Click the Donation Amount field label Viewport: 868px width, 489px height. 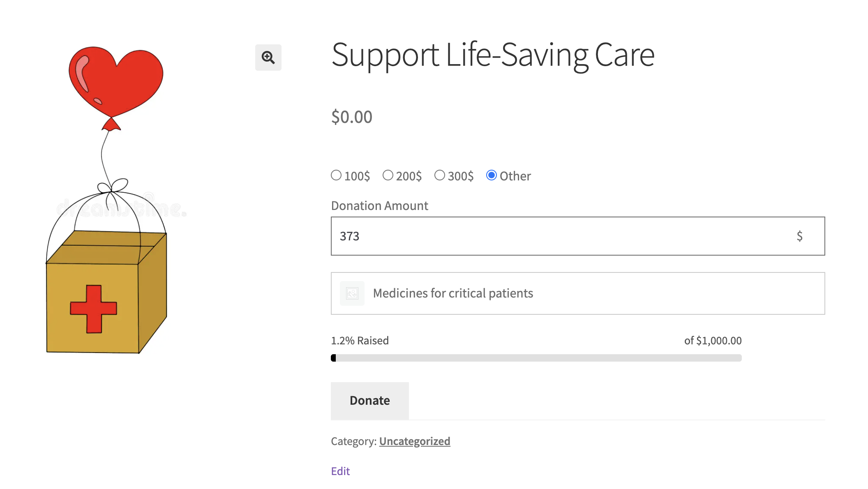379,206
